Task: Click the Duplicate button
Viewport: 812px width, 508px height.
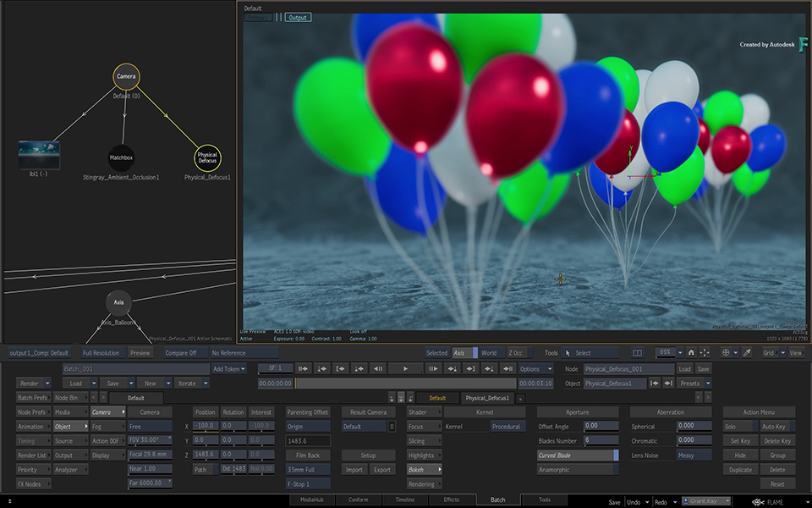Action: 741,469
